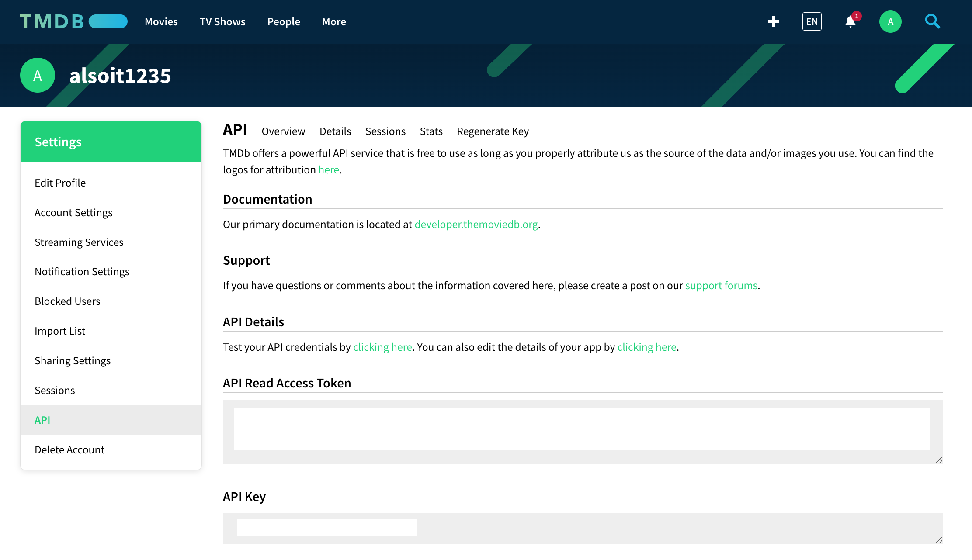Click resize handle of API Read Access Token box
The height and width of the screenshot is (560, 972).
939,460
